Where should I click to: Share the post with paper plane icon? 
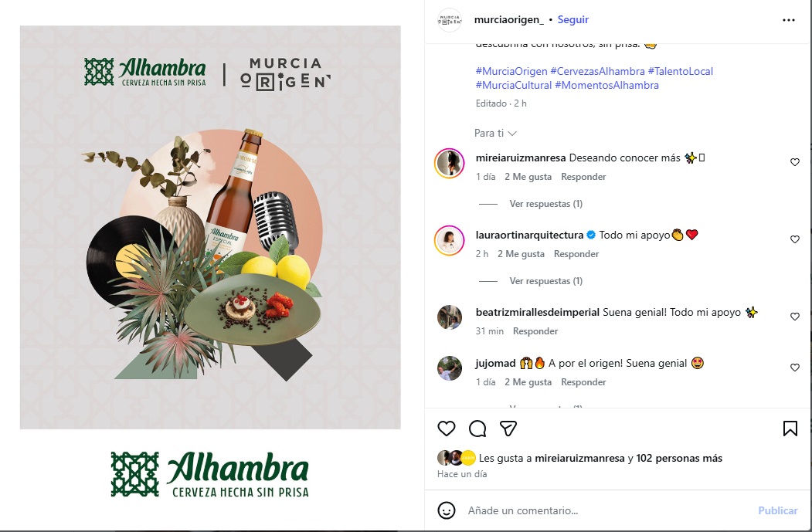[x=508, y=428]
